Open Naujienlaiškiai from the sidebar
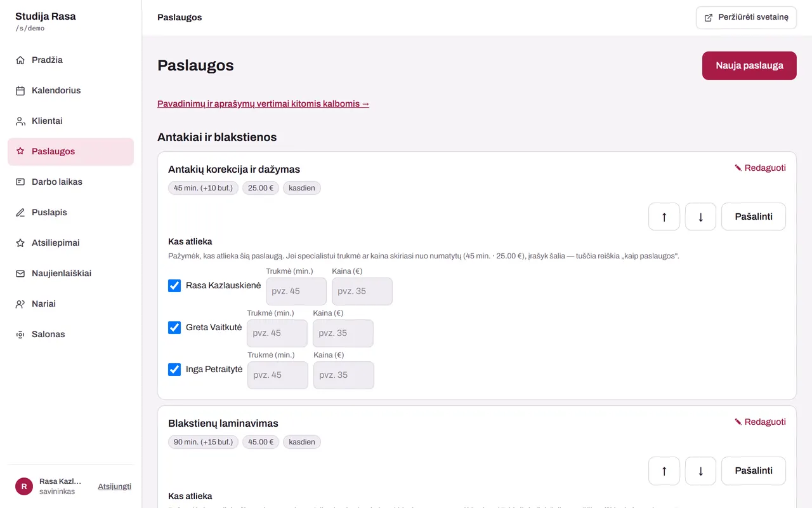Viewport: 812px width, 508px height. [70, 274]
